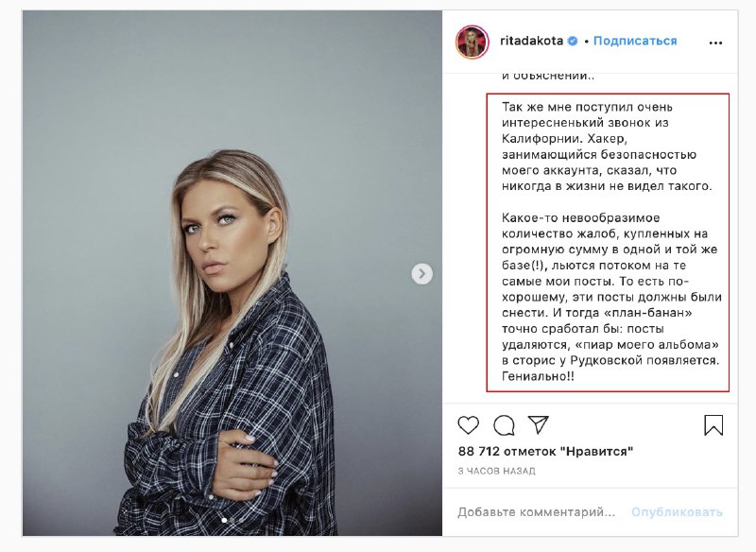Screen dimensions: 756x552
Task: Click the caption paragraph starting Какое-то невообразимое
Action: point(611,297)
